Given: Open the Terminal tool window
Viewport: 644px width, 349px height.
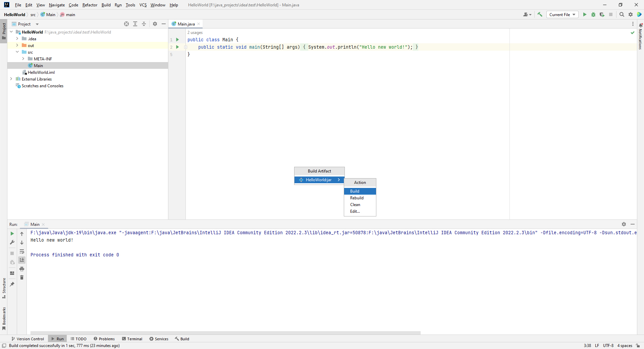Looking at the screenshot, I should [x=132, y=339].
